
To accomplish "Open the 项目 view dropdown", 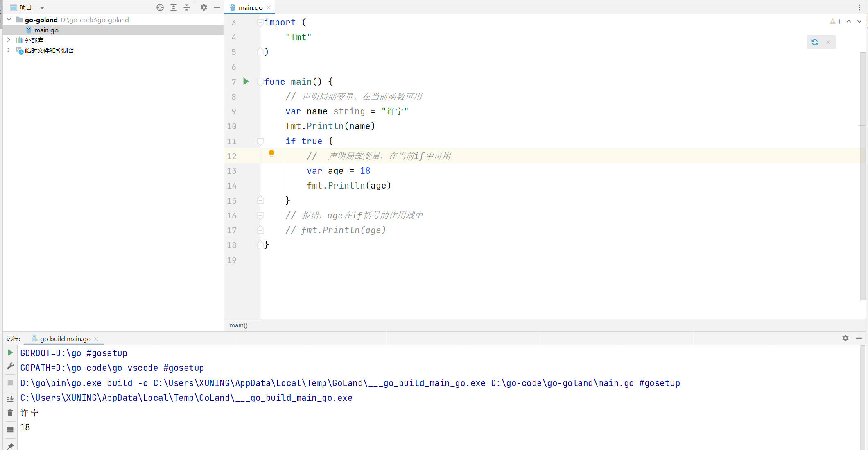I will 42,8.
